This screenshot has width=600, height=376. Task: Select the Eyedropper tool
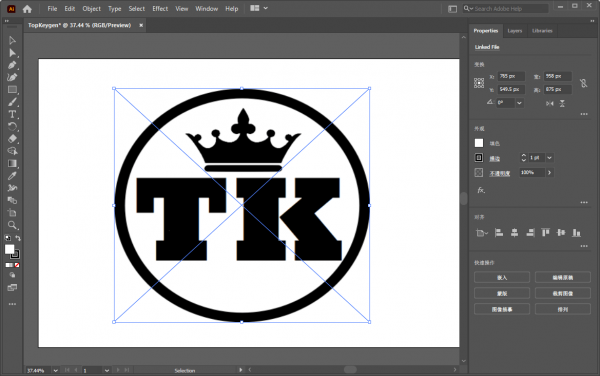click(x=12, y=176)
